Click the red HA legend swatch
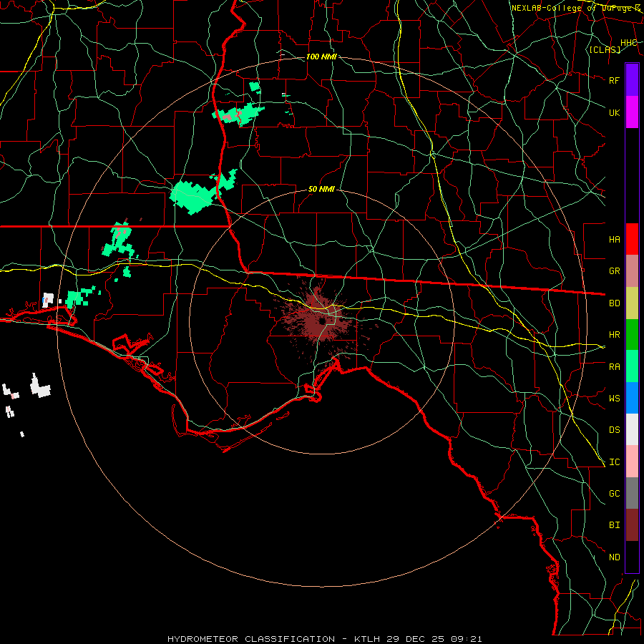The width and height of the screenshot is (644, 644). click(632, 239)
